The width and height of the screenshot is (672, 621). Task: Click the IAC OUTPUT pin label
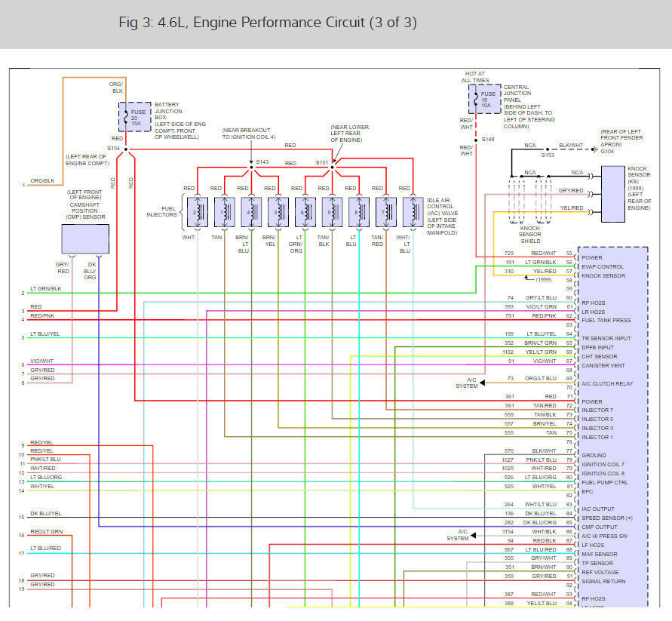tap(598, 509)
